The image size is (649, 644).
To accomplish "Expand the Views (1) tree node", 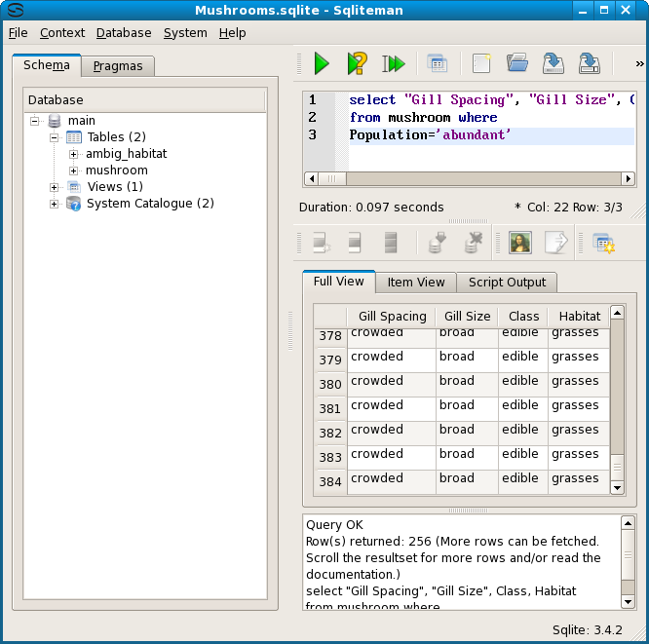I will click(55, 187).
